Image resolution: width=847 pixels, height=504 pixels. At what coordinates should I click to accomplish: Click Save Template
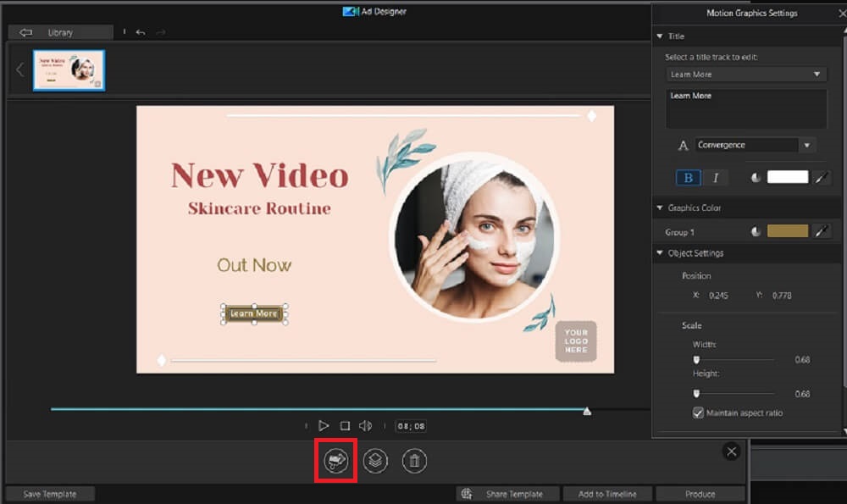point(49,492)
